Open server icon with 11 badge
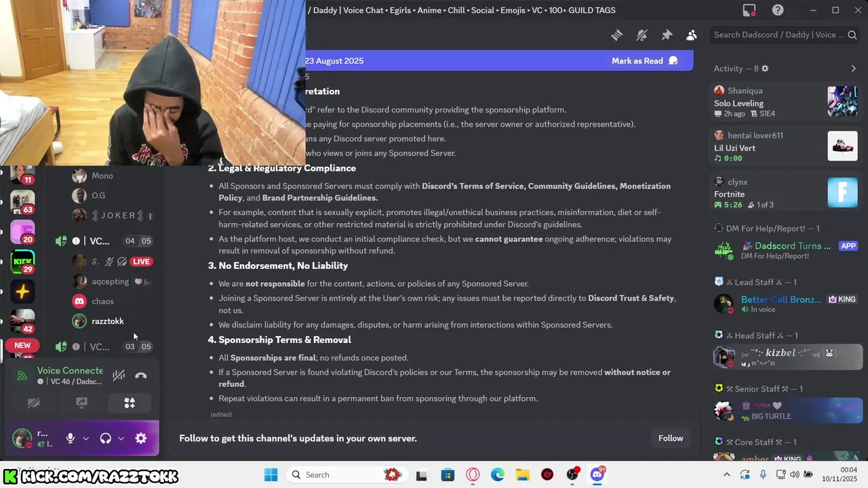868x488 pixels. [22, 173]
